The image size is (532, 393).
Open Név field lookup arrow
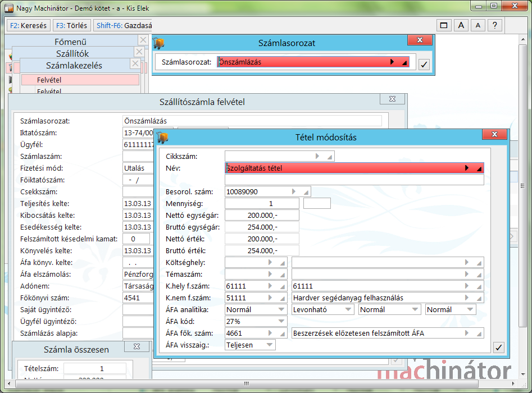pyautogui.click(x=467, y=168)
